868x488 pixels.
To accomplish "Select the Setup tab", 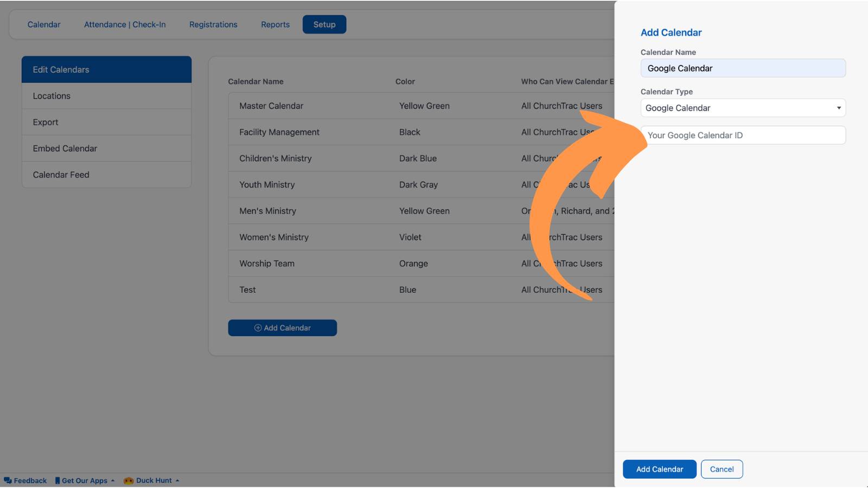I will [x=324, y=24].
